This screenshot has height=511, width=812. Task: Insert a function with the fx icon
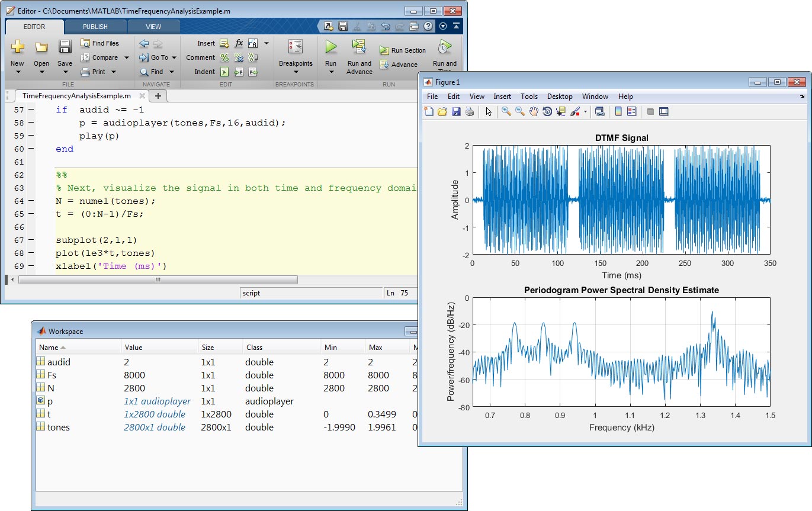tap(239, 43)
